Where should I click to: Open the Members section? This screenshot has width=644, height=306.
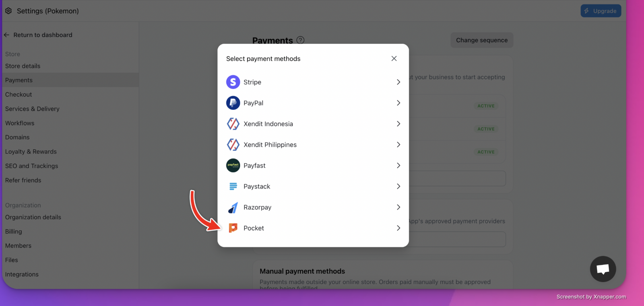[x=18, y=246]
